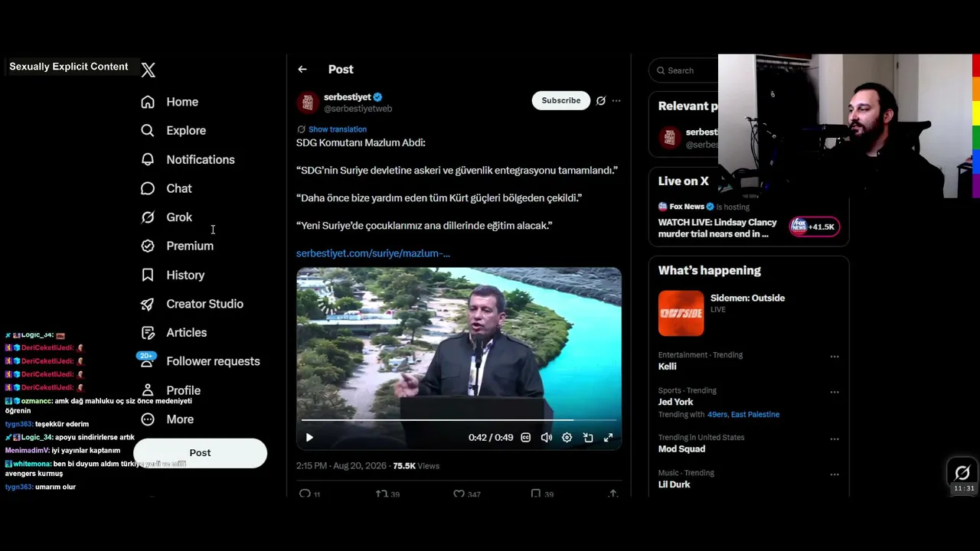Click the Search field

tap(684, 70)
